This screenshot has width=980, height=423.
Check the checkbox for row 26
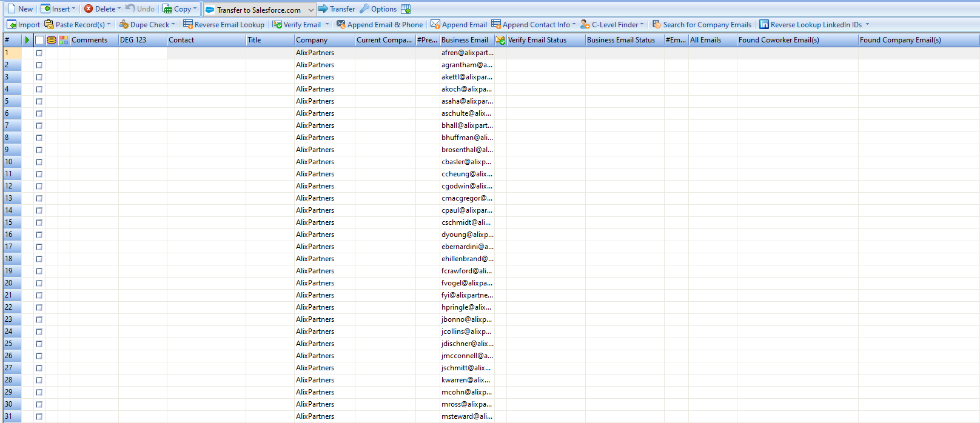[39, 356]
